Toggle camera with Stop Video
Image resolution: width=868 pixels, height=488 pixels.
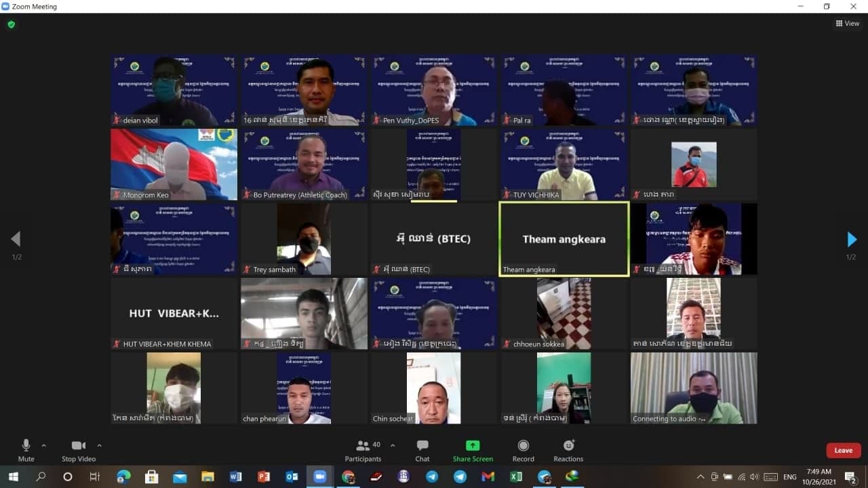[78, 449]
